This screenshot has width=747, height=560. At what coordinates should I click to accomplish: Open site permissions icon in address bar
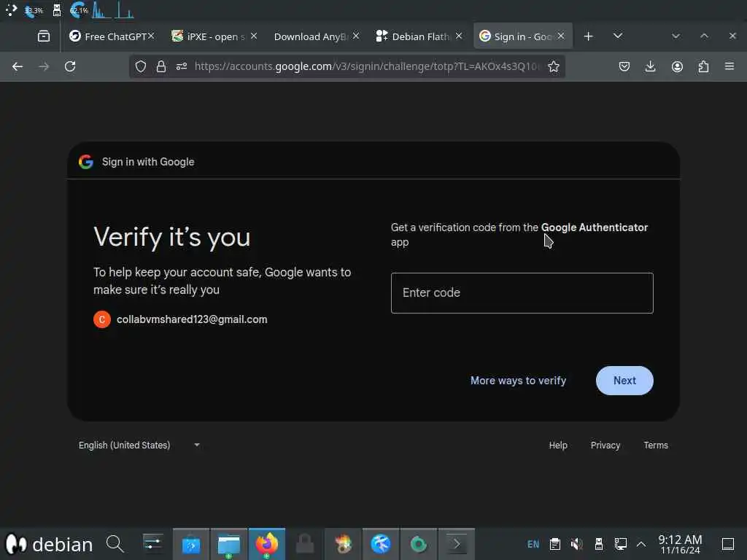tap(182, 66)
